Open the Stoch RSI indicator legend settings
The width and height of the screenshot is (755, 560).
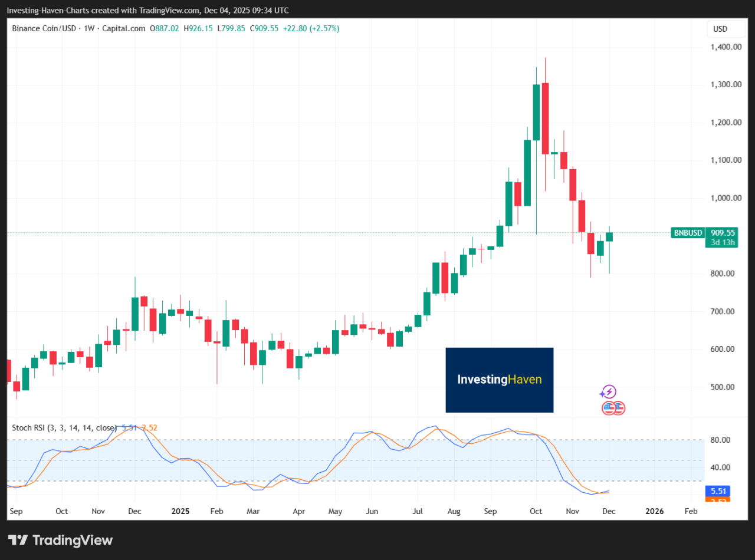click(64, 428)
